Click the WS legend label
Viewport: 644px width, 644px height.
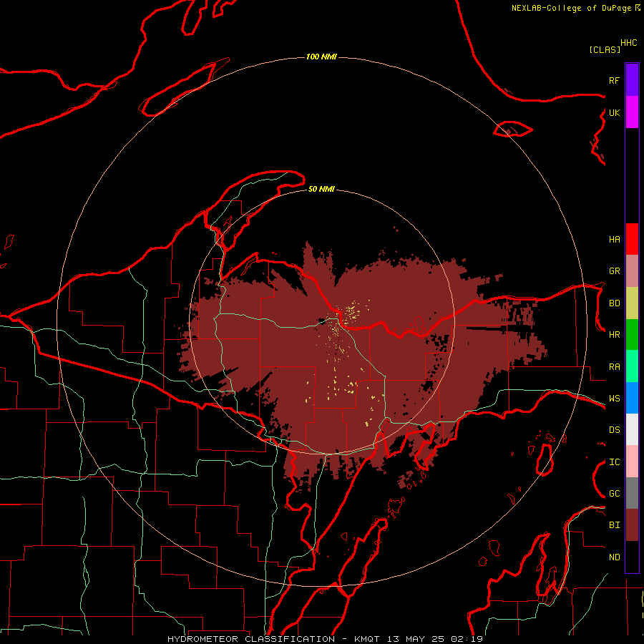[x=614, y=399]
